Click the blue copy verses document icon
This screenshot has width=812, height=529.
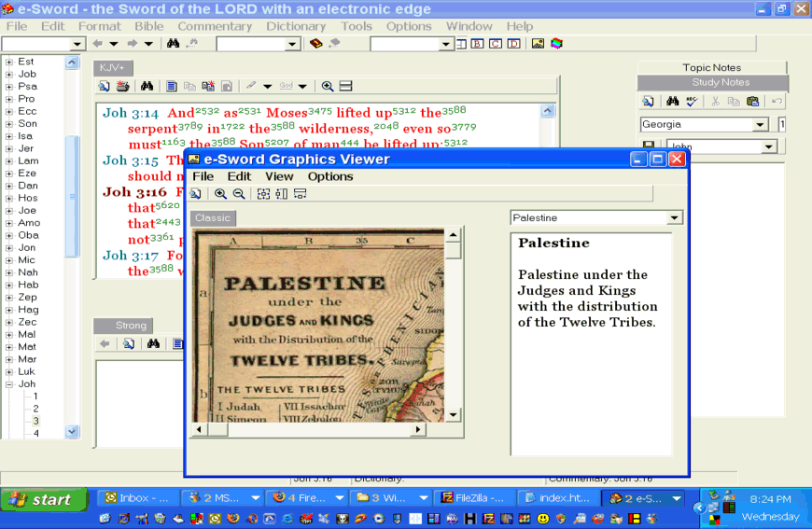(172, 86)
